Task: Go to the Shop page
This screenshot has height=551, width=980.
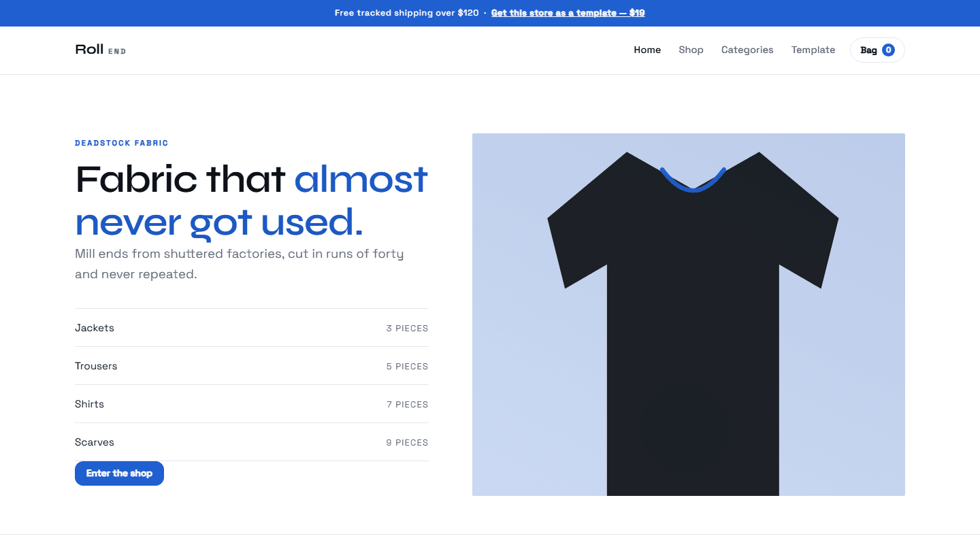Action: pos(691,50)
